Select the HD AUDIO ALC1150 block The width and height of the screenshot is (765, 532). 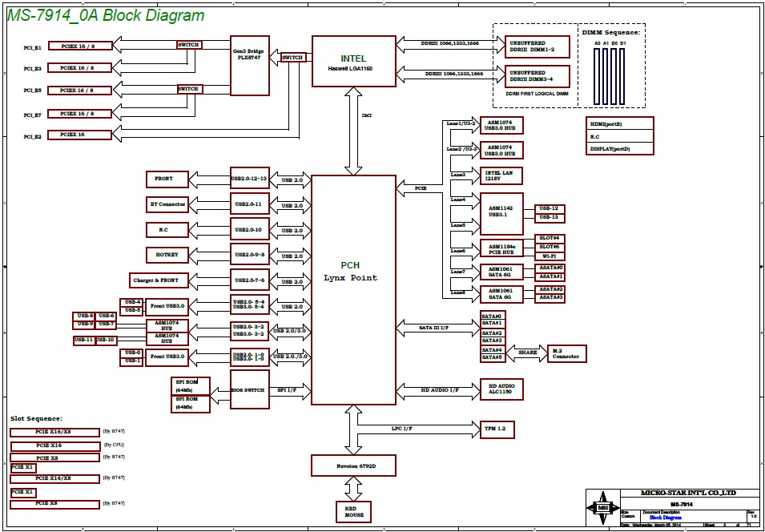click(501, 389)
